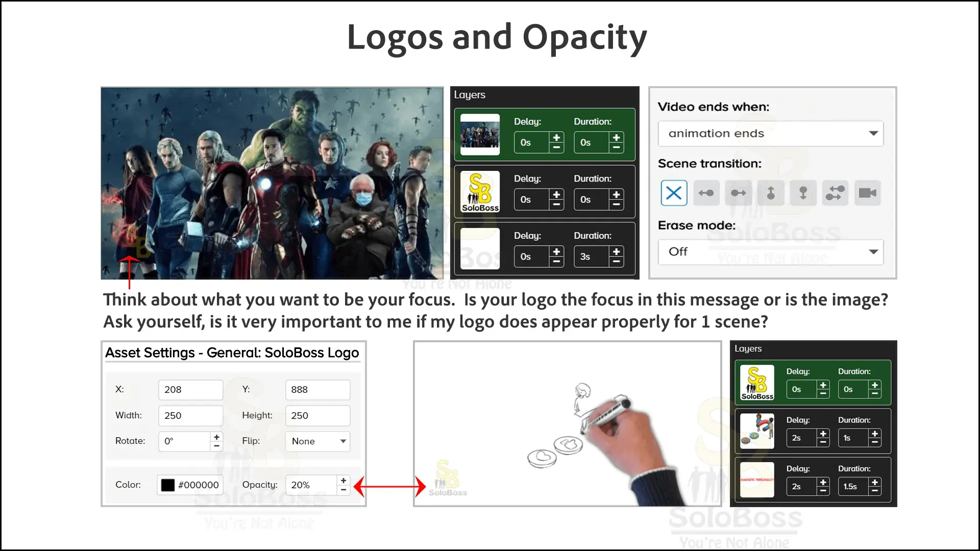Choose the slide-right scene transition icon
This screenshot has width=980, height=551.
click(739, 193)
